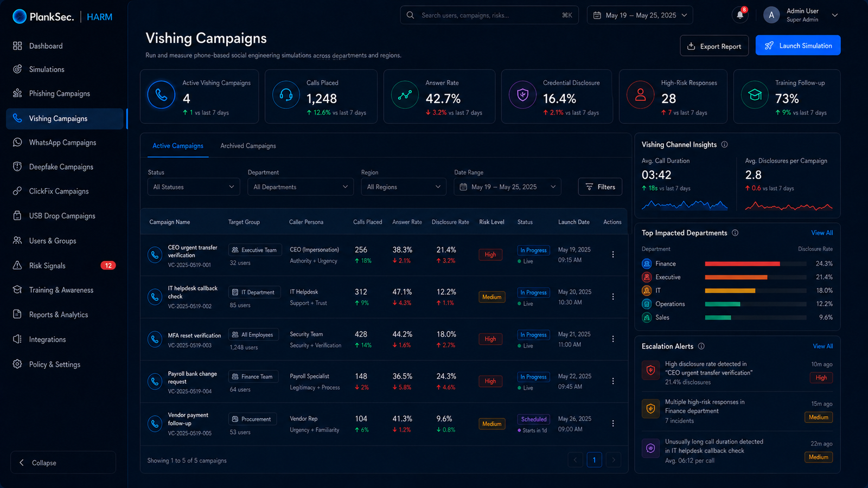
Task: Click the Executive Team target group tag
Action: [254, 250]
